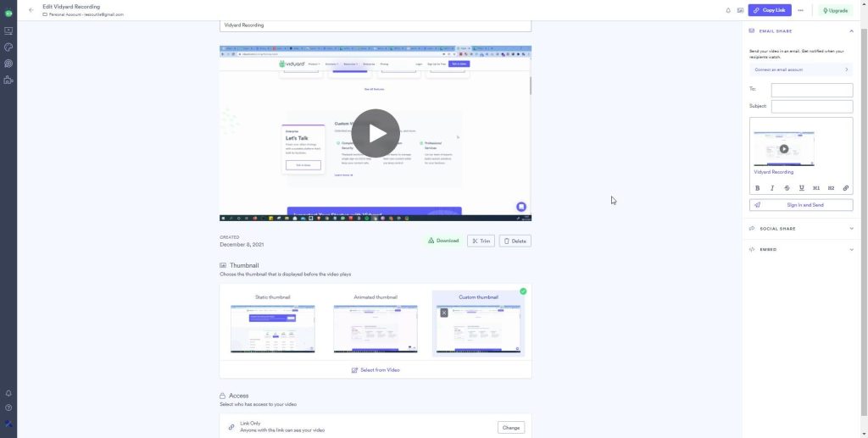Click the email preview video thumbnail
Viewport: 868px width, 438px height.
tap(784, 149)
